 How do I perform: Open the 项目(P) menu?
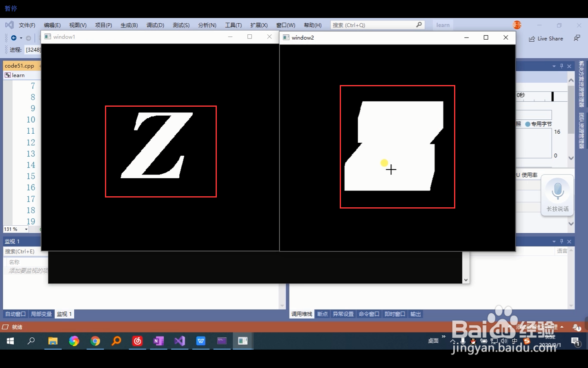click(104, 25)
